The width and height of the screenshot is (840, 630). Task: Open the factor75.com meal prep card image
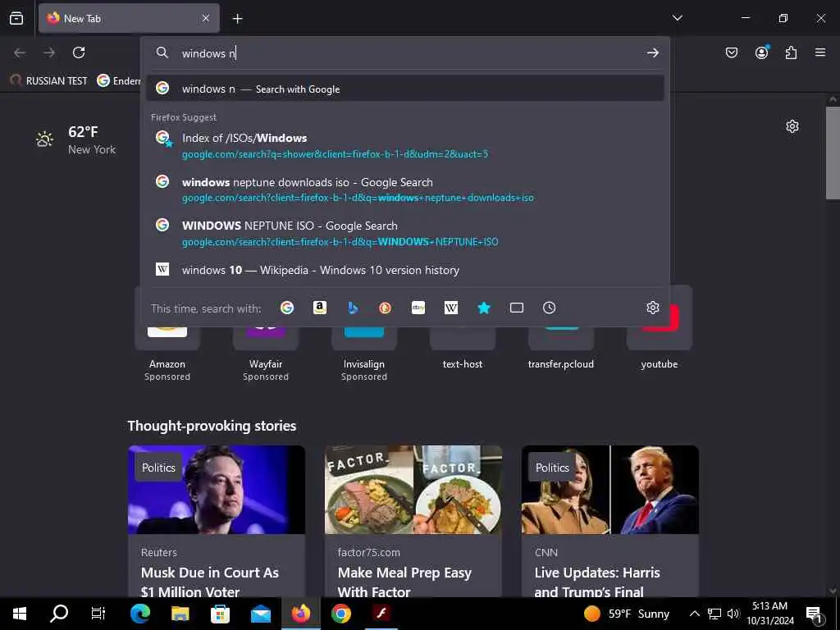413,490
